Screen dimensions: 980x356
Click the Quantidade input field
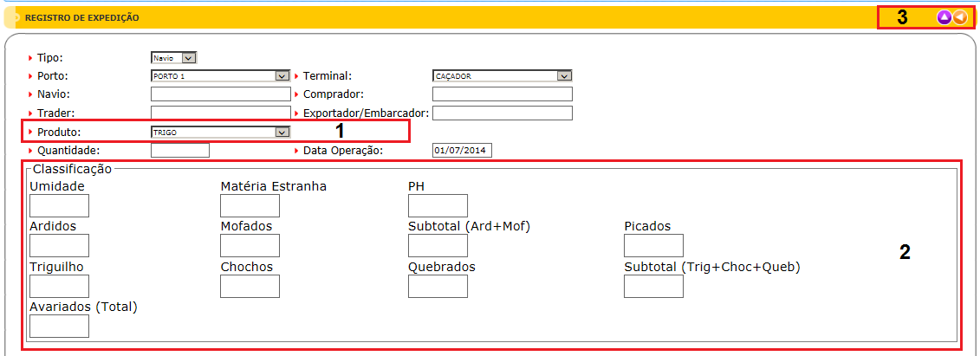(180, 151)
